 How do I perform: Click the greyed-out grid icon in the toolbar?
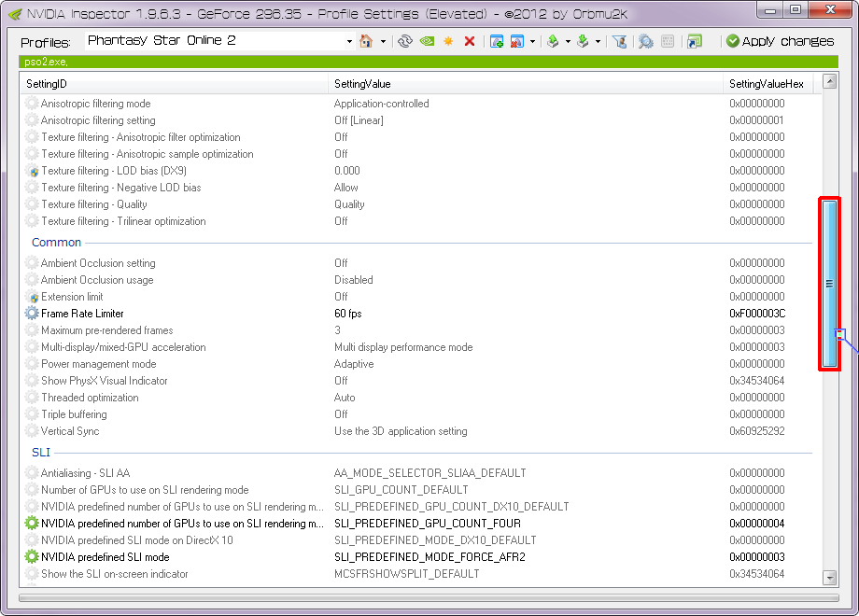tap(668, 41)
